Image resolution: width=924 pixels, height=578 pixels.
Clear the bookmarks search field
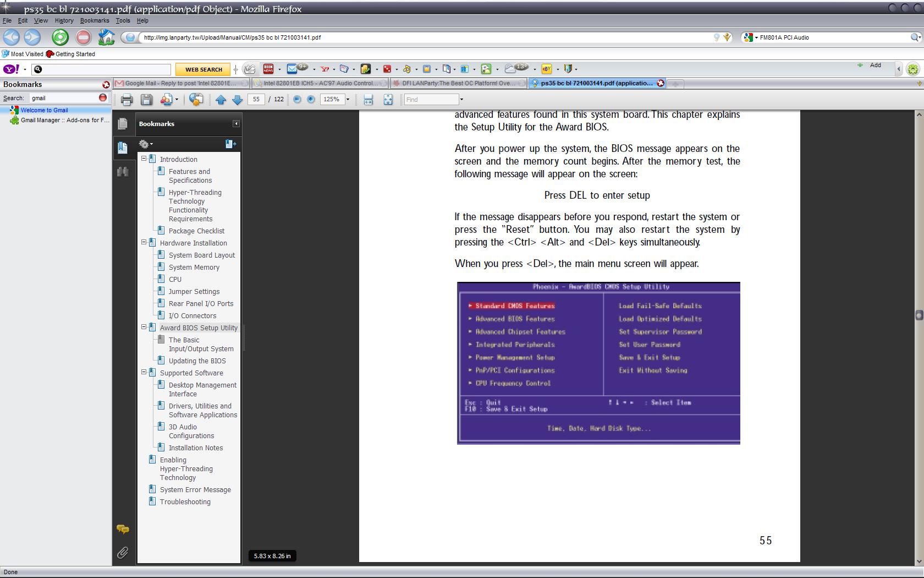coord(103,97)
